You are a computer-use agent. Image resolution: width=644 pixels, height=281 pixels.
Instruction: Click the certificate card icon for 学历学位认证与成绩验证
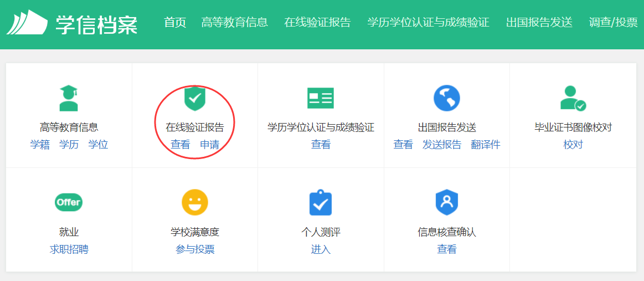point(321,98)
